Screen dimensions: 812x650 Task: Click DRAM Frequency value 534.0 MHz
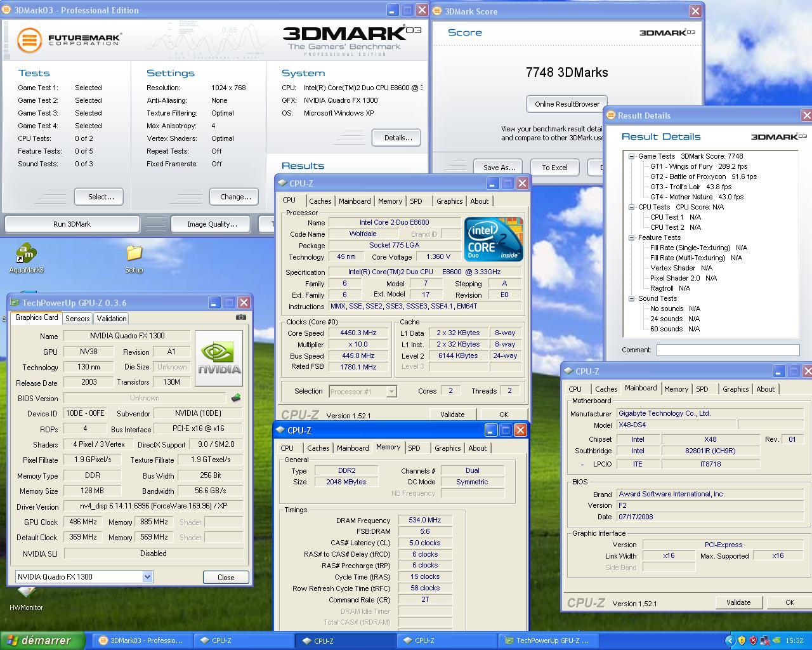point(425,520)
